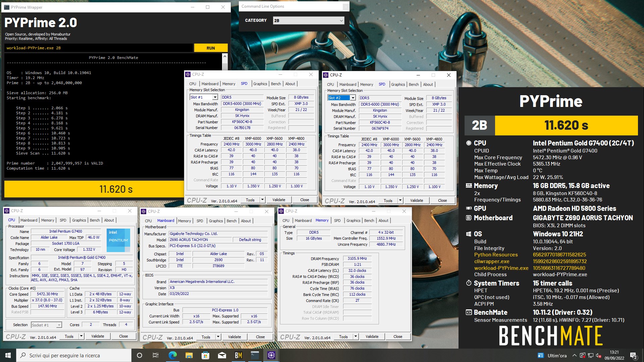Click Tools button in the Memory CPU-Z window
Screen dimensions: 644x362
343,337
